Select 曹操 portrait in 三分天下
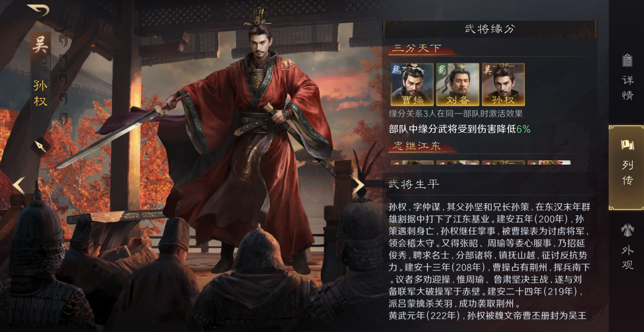The image size is (644, 332). [412, 84]
